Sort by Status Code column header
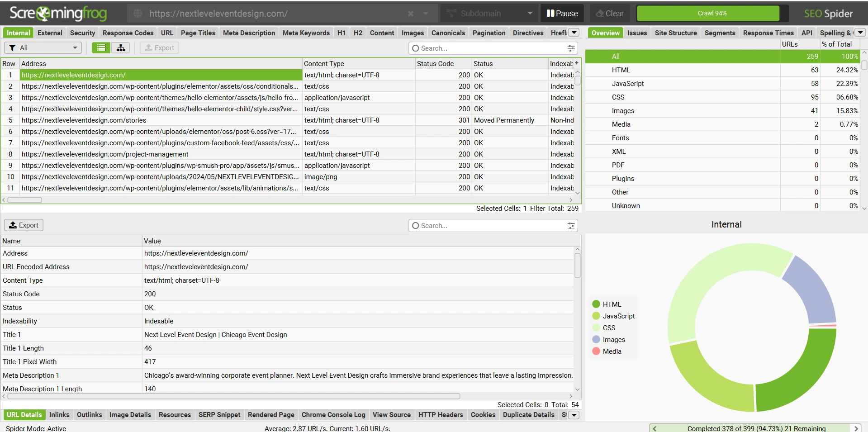The height and width of the screenshot is (432, 868). [x=443, y=64]
